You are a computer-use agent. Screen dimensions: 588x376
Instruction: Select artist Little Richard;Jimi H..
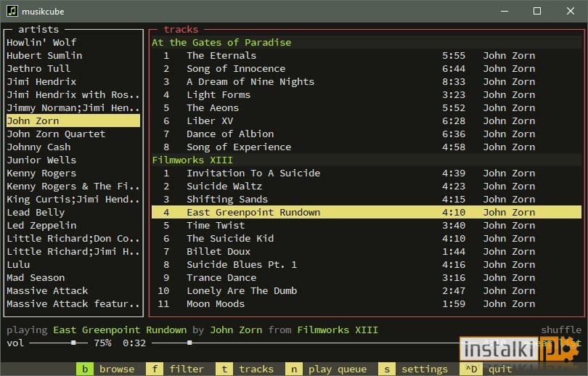[73, 252]
